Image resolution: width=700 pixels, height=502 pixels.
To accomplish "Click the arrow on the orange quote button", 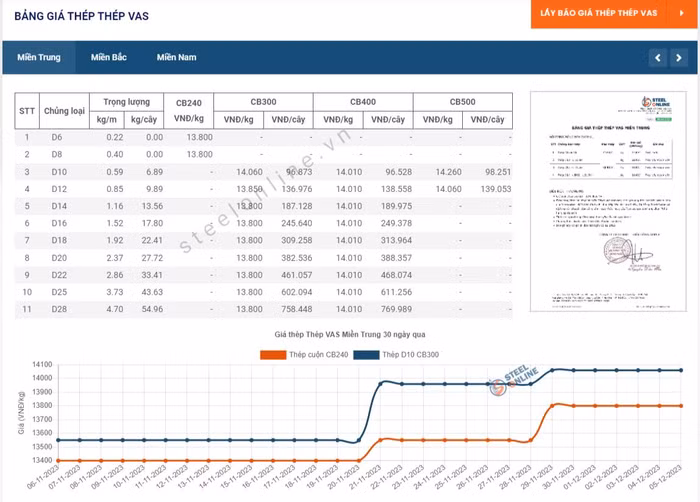I will point(682,13).
